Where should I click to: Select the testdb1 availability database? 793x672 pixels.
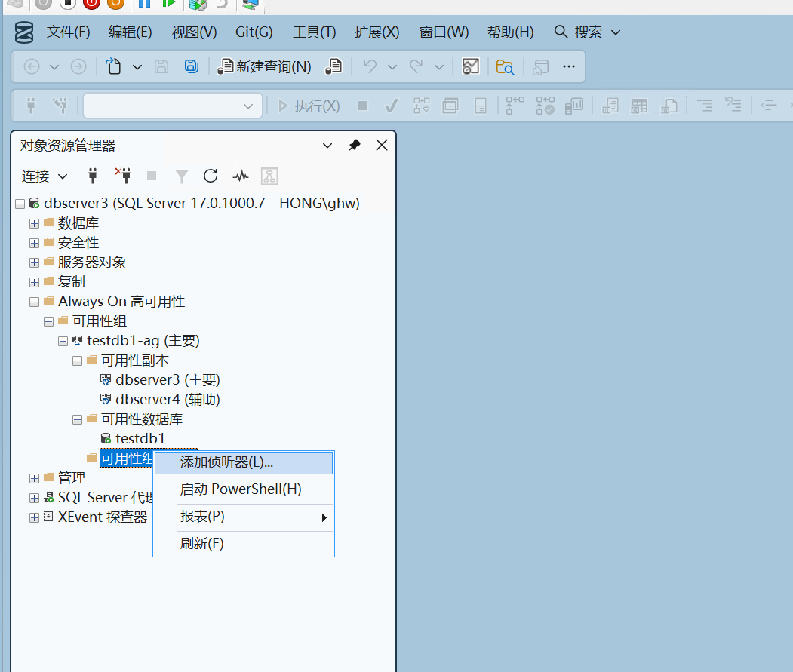click(140, 438)
